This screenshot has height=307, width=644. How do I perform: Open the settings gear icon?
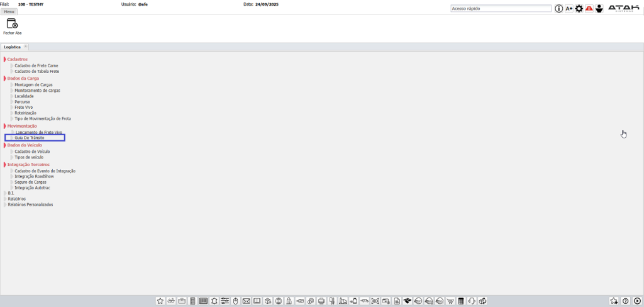click(579, 9)
